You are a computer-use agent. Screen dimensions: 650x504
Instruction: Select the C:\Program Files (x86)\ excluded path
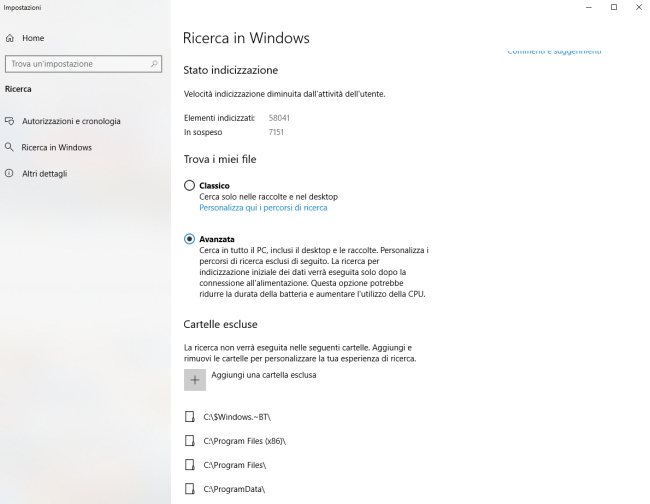tap(245, 441)
